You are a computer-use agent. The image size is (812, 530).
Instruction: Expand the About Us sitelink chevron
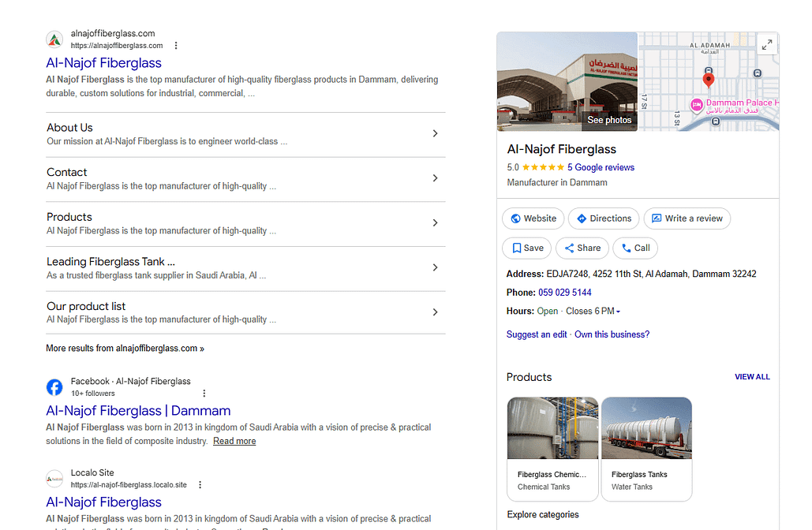pyautogui.click(x=435, y=133)
